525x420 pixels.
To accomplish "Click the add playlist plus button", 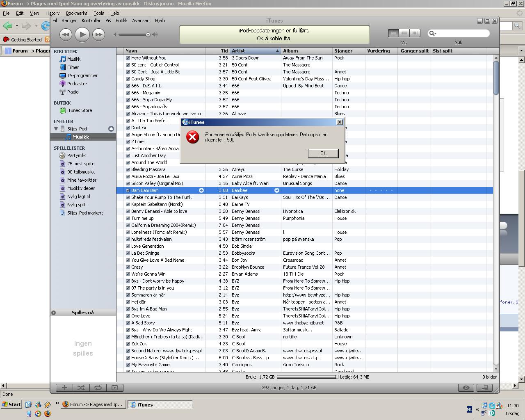I will (x=64, y=388).
